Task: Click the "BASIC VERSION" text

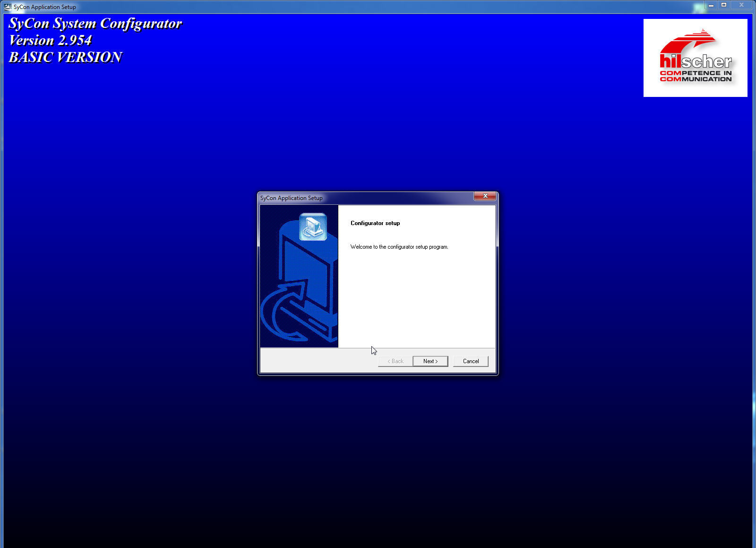Action: [65, 57]
